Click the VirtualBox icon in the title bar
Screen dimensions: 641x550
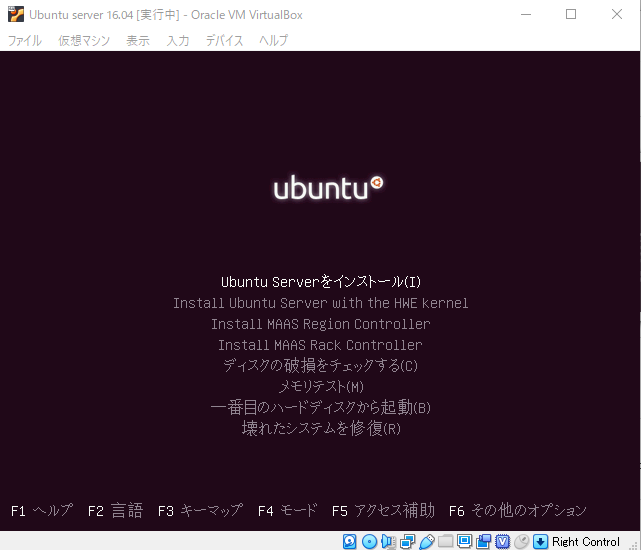pyautogui.click(x=16, y=15)
